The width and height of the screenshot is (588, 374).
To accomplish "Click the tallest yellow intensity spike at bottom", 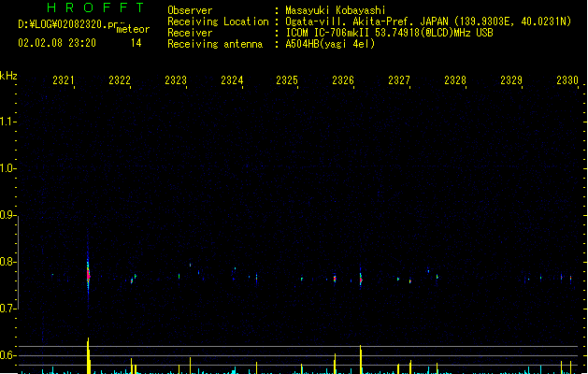I will [x=89, y=355].
